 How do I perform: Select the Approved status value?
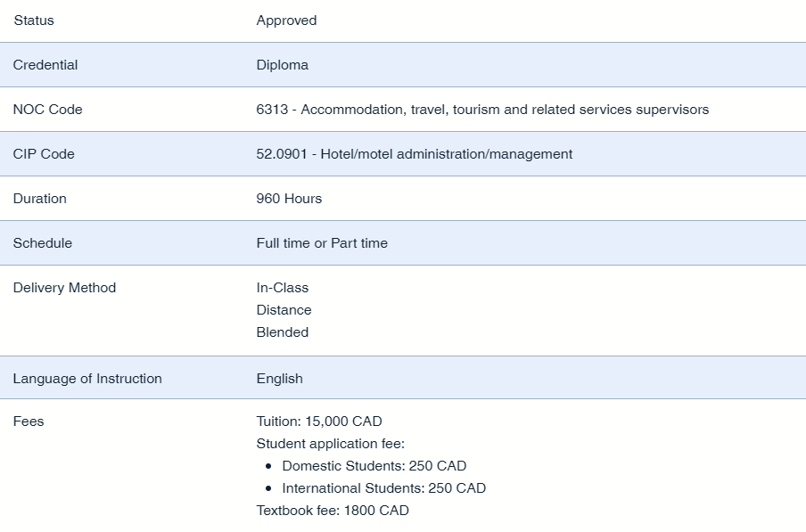[286, 20]
